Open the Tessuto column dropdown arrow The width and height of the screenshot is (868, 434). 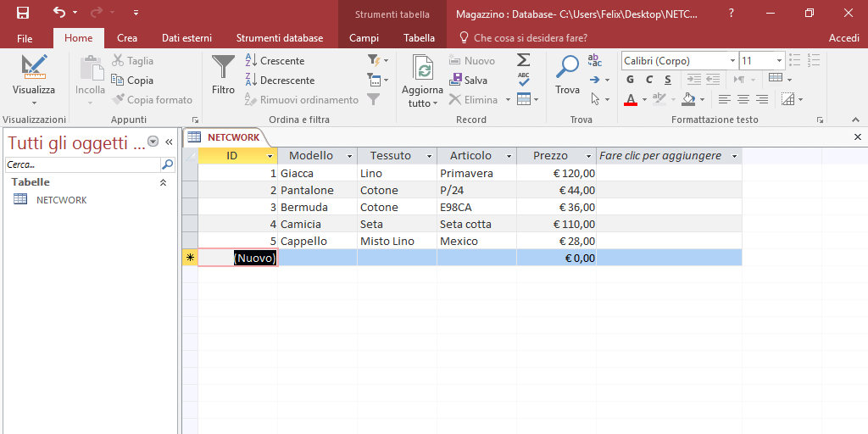429,157
